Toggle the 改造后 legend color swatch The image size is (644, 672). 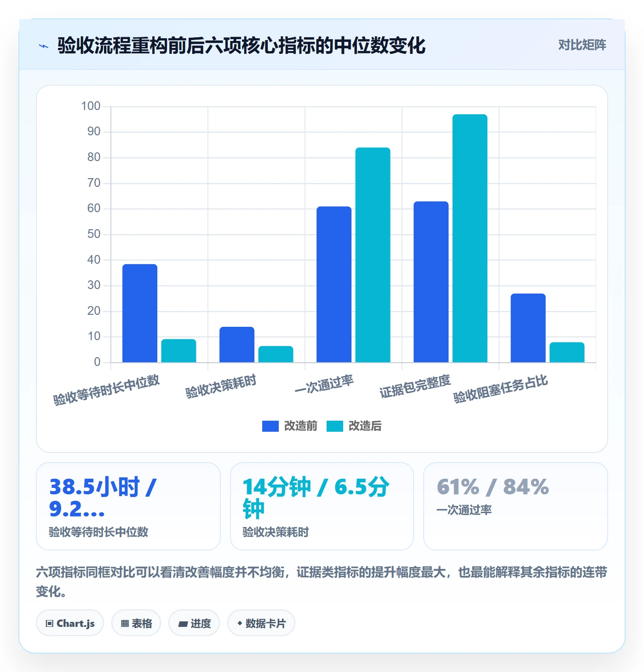(335, 426)
